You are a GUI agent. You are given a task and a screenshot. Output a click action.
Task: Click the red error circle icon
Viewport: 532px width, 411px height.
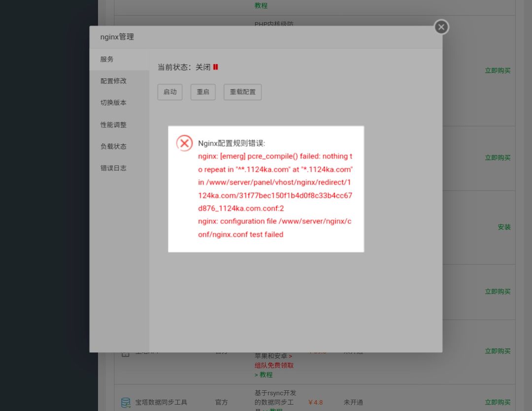coord(185,143)
